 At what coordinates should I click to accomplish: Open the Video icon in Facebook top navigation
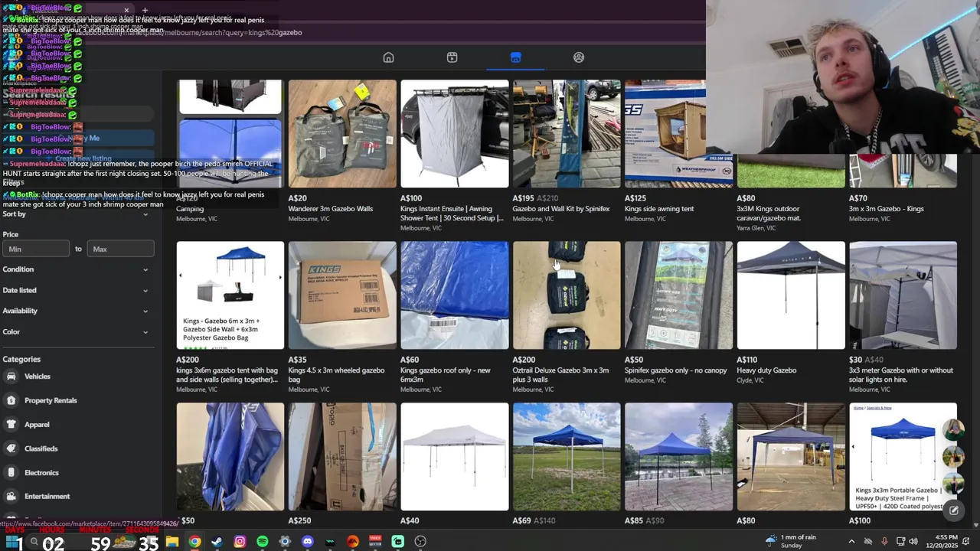click(452, 57)
